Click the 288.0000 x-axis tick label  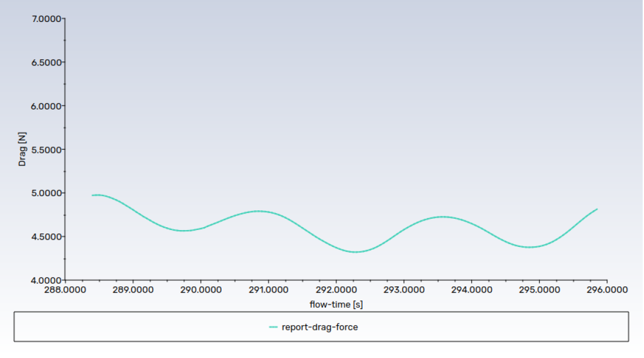point(65,290)
